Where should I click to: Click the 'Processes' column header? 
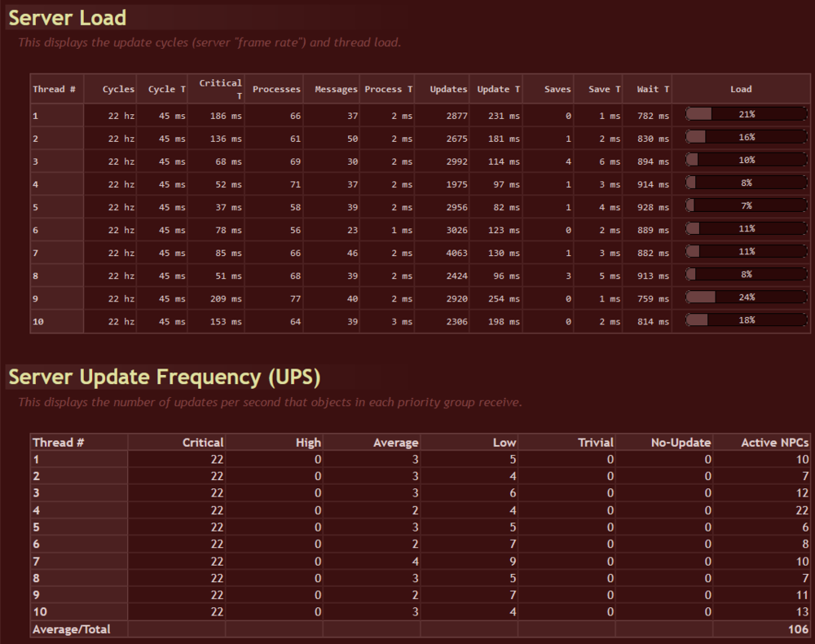276,90
